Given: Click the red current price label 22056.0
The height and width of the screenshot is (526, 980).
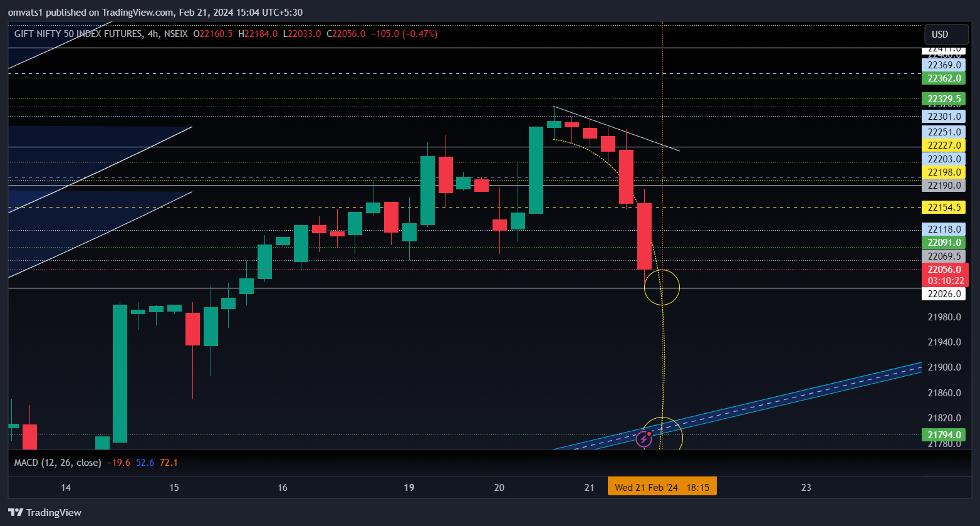Looking at the screenshot, I should click(x=944, y=270).
